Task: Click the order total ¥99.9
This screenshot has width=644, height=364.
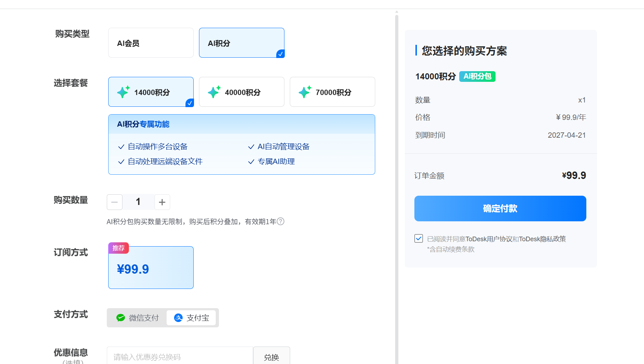Action: click(x=574, y=175)
